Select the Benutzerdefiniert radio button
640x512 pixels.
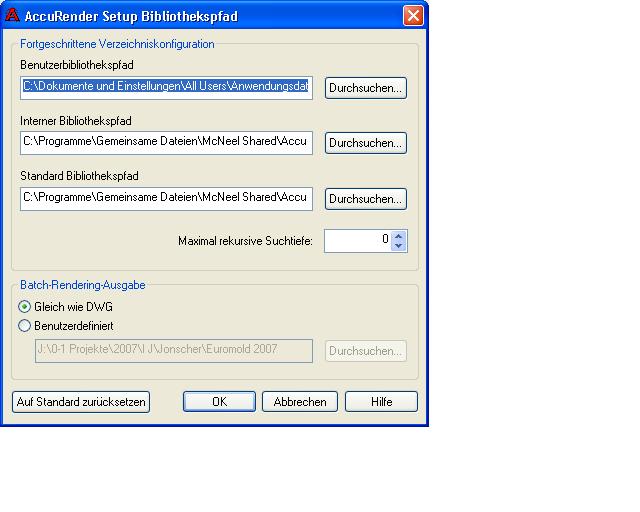click(24, 326)
